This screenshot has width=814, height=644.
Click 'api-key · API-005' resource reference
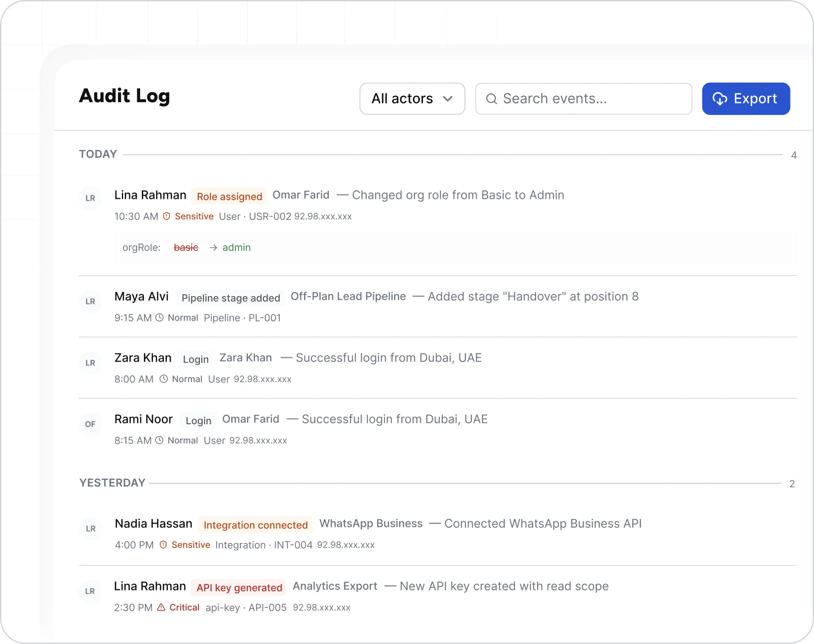click(246, 607)
